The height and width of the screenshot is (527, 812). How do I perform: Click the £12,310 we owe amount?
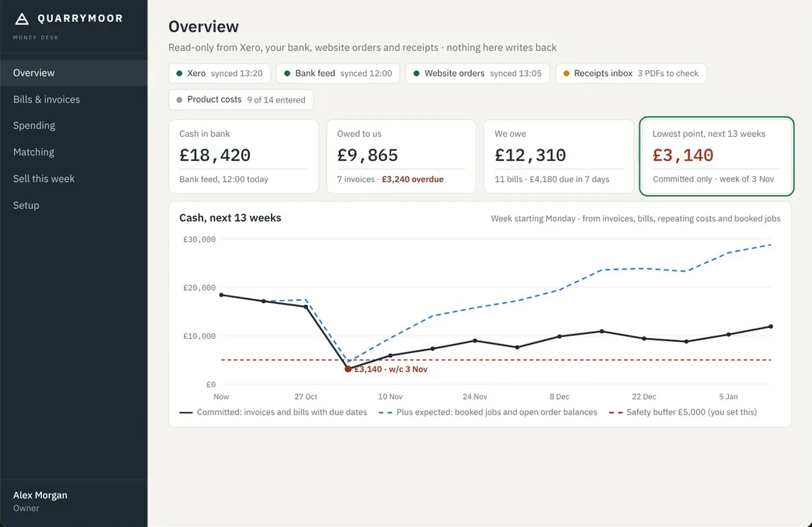(x=530, y=155)
